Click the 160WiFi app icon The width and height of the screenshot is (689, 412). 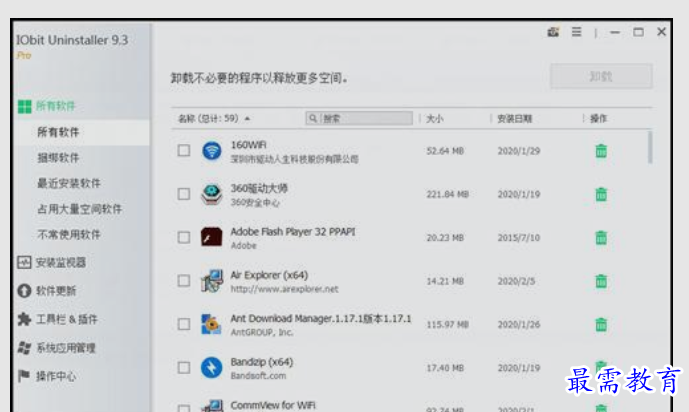tap(211, 151)
